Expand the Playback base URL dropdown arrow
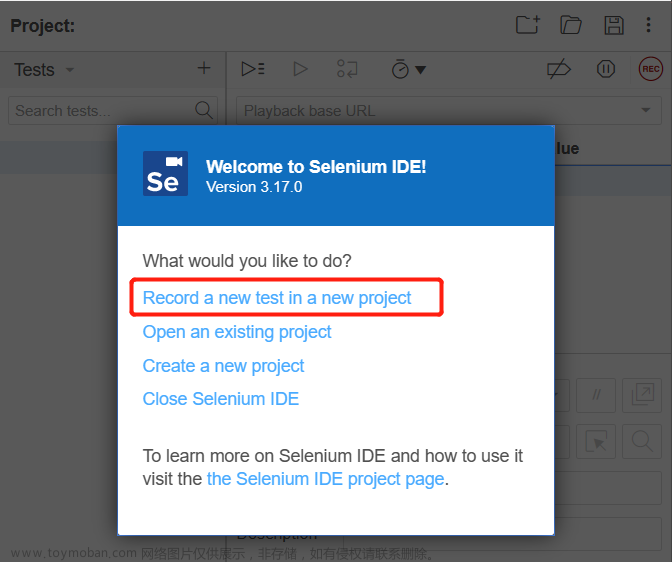Image resolution: width=672 pixels, height=562 pixels. click(645, 110)
